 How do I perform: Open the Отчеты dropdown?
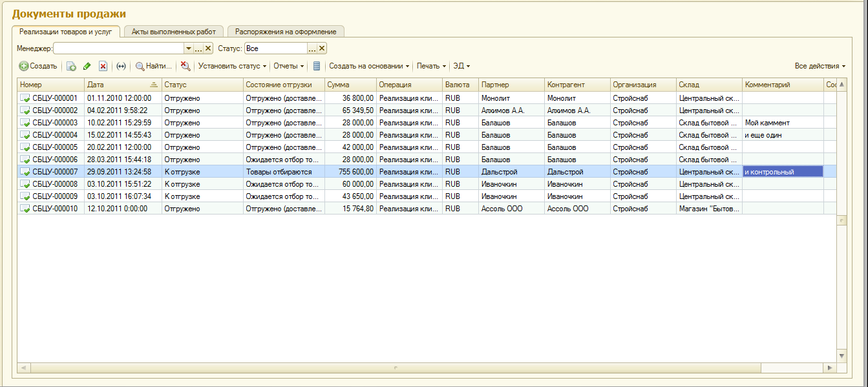click(x=289, y=66)
